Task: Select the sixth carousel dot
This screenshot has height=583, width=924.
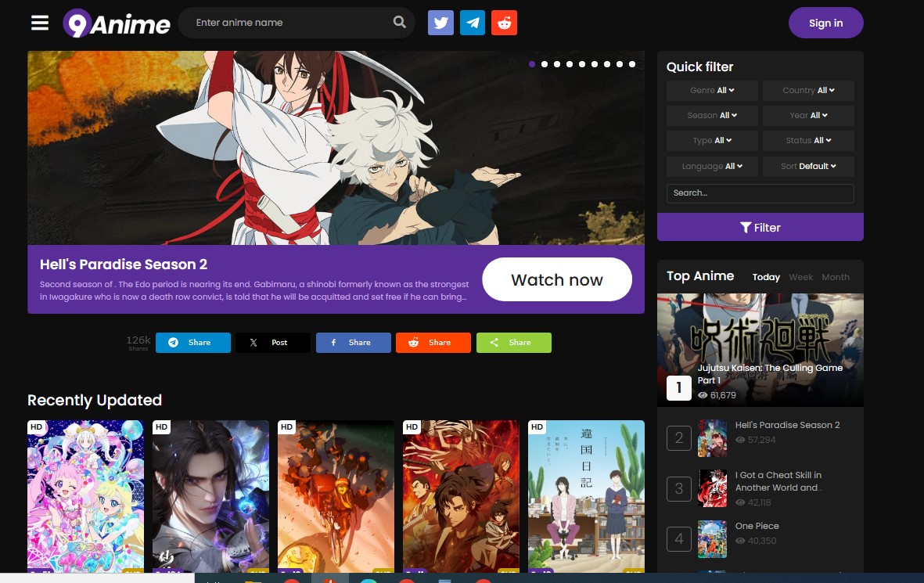Action: (595, 64)
